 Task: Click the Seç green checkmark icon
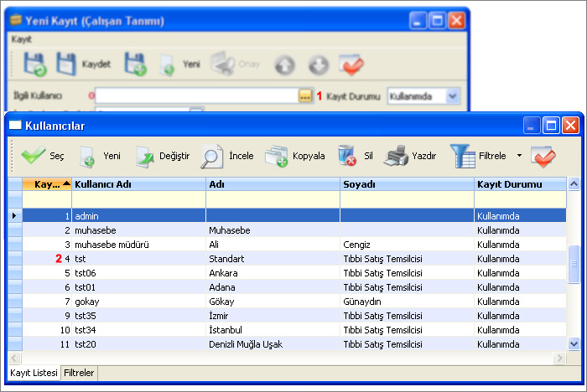(x=34, y=156)
